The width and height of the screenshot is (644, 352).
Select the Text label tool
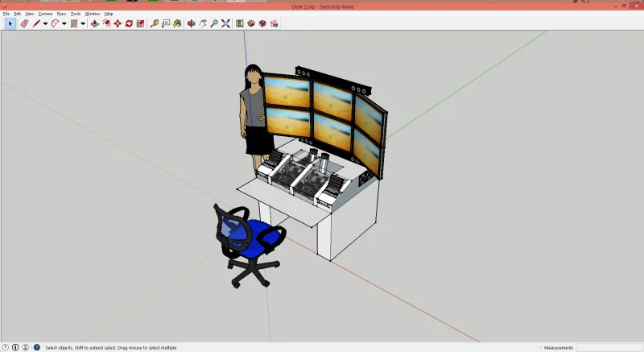[166, 23]
